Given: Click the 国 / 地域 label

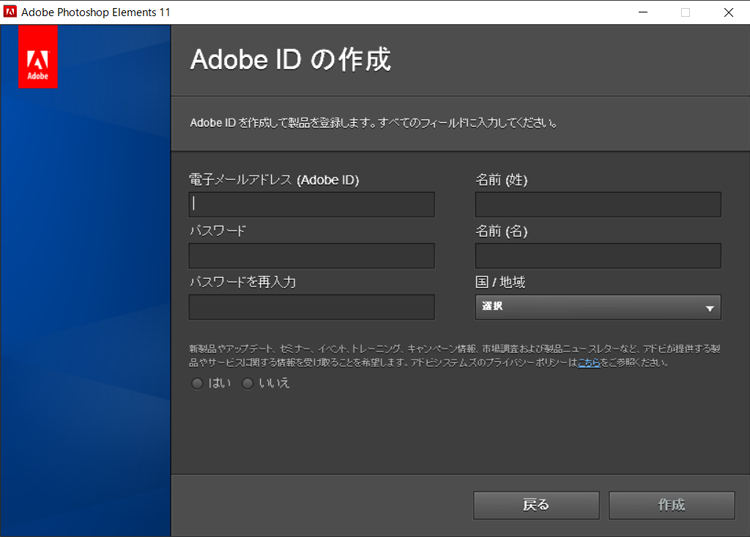Looking at the screenshot, I should coord(499,282).
